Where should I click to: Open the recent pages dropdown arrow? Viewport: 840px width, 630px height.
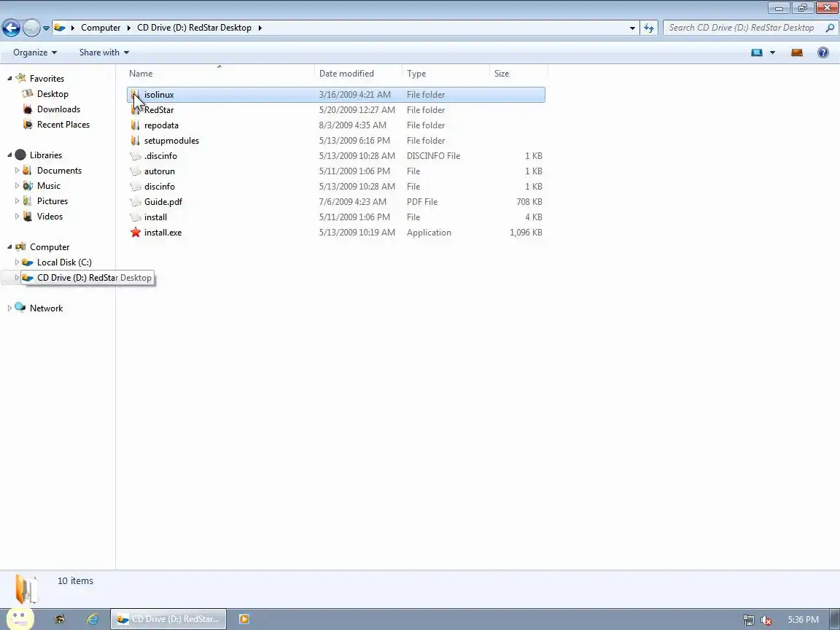click(46, 28)
